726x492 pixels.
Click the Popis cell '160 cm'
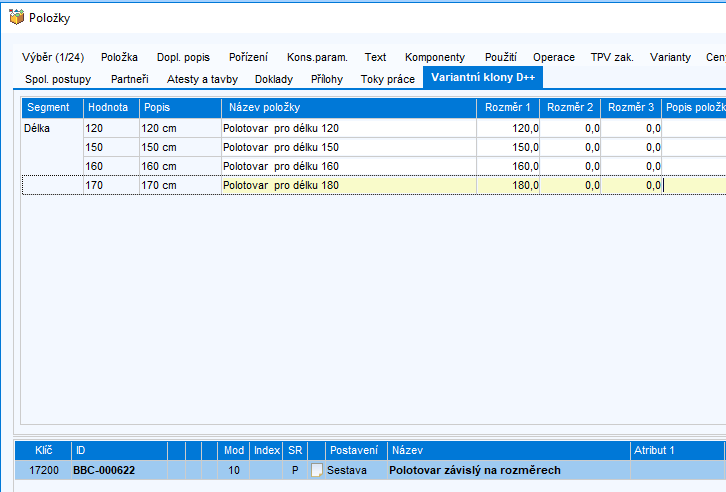tap(180, 166)
